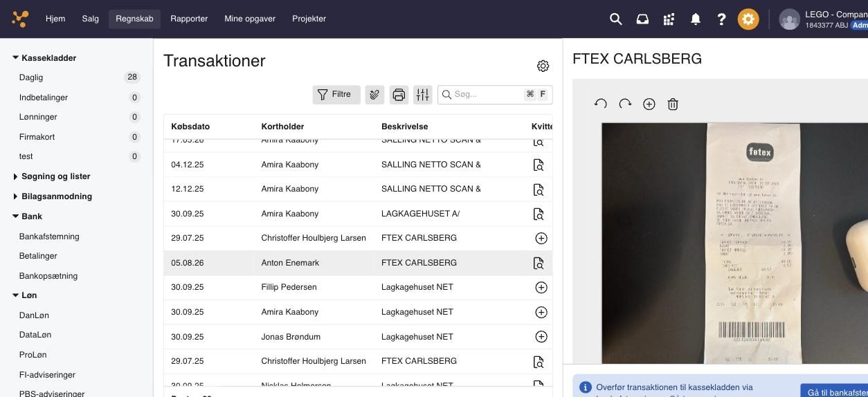This screenshot has height=397, width=868.
Task: Click the user avatar icon
Action: 789,19
